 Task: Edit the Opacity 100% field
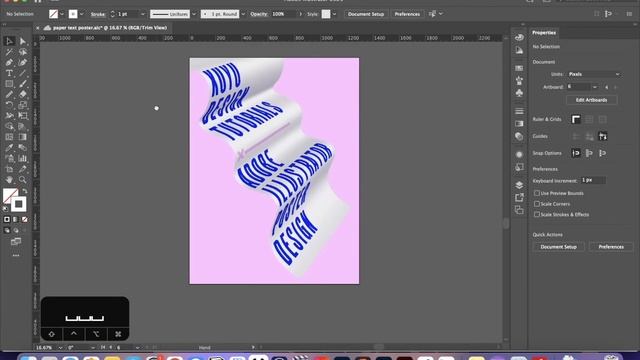[284, 14]
